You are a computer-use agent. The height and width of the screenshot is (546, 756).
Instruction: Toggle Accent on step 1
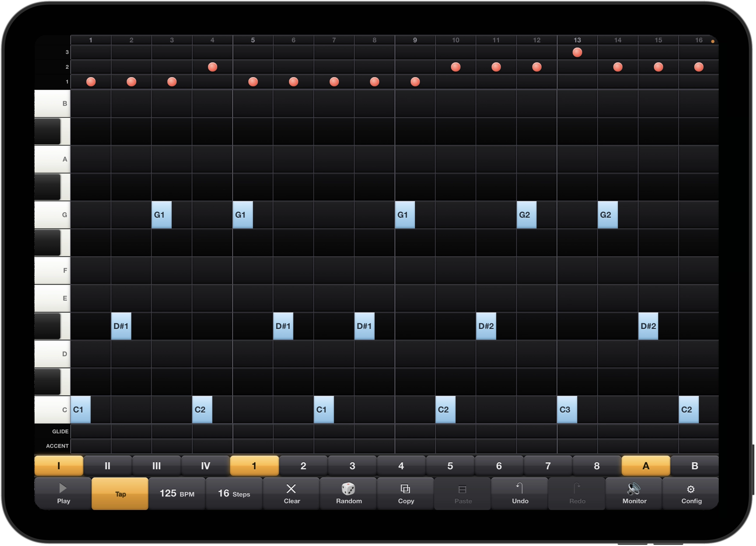91,446
